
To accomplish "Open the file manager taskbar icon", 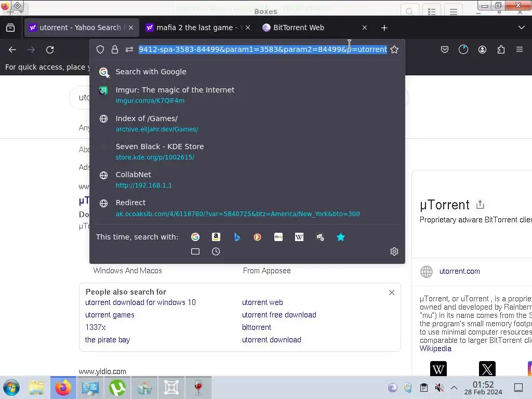I will [36, 388].
